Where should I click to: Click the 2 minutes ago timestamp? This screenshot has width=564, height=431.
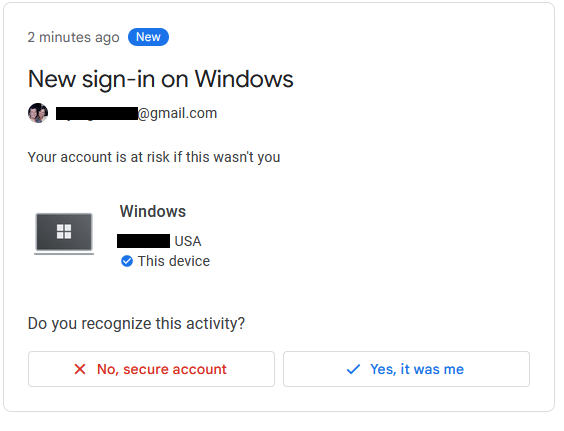coord(73,37)
